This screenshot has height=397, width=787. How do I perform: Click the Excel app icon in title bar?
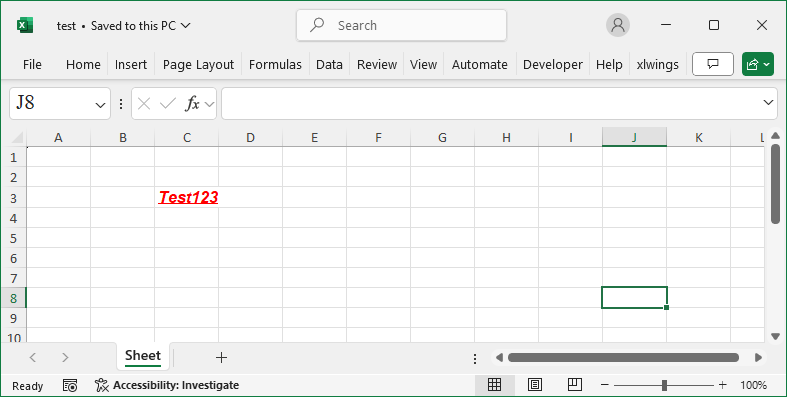tap(25, 25)
